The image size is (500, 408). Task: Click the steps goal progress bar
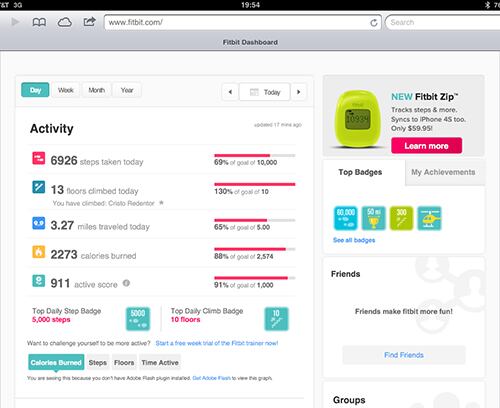[255, 155]
